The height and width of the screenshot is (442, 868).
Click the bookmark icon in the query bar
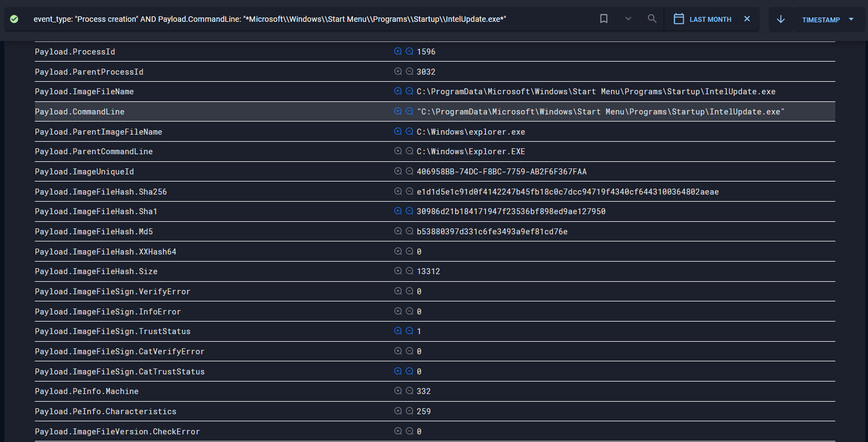(604, 19)
